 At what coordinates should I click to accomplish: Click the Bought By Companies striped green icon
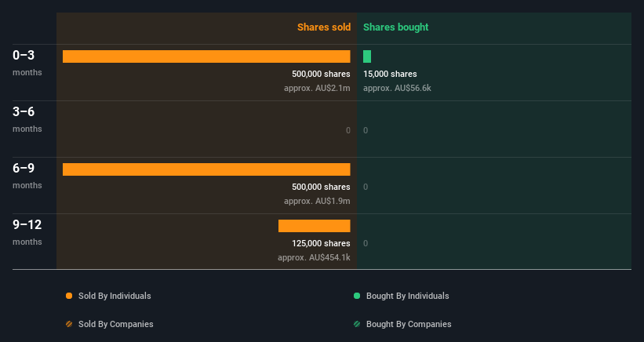pyautogui.click(x=357, y=324)
